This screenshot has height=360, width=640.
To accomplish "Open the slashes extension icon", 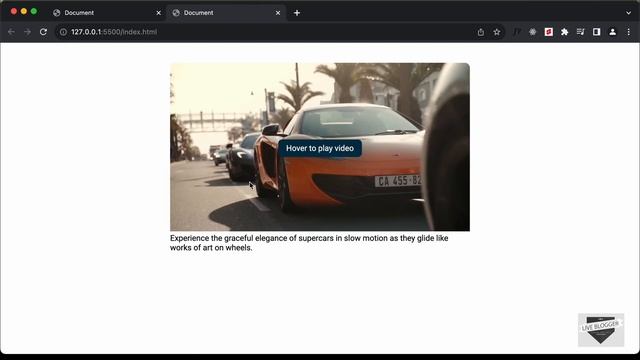I will (x=517, y=32).
